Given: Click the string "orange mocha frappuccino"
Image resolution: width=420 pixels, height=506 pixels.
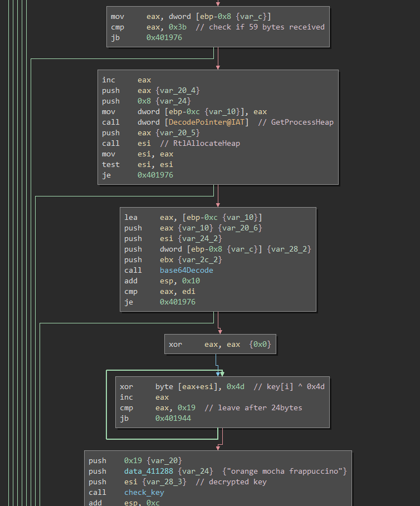Looking at the screenshot, I should click(285, 471).
